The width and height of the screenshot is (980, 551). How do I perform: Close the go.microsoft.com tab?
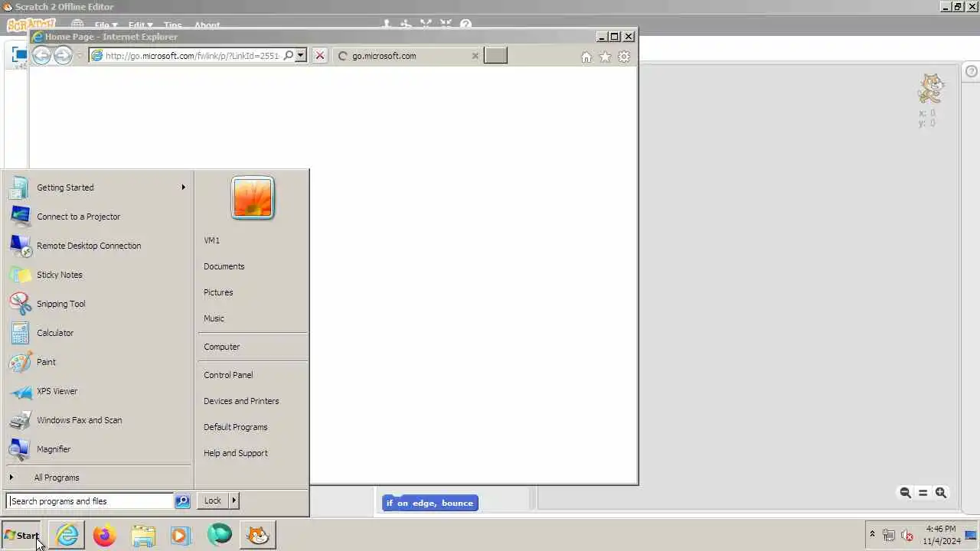pos(475,56)
